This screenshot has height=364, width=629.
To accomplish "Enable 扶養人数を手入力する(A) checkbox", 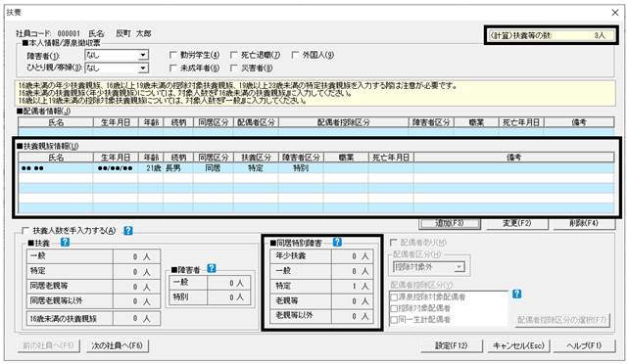I will tap(25, 231).
